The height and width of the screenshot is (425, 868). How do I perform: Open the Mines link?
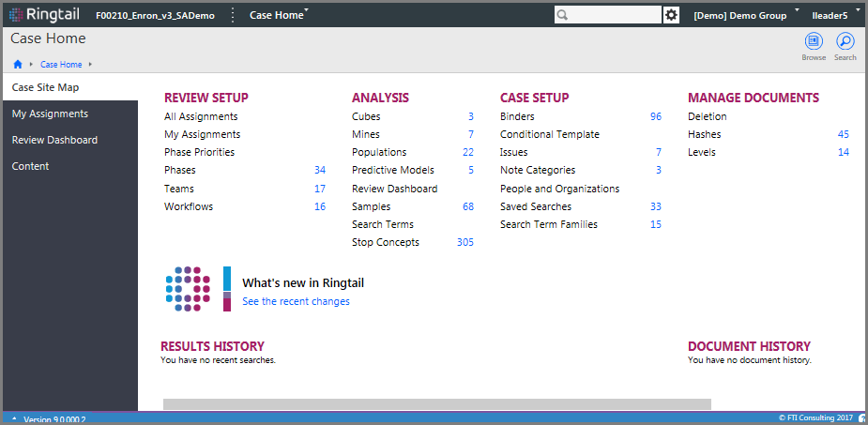tap(366, 134)
